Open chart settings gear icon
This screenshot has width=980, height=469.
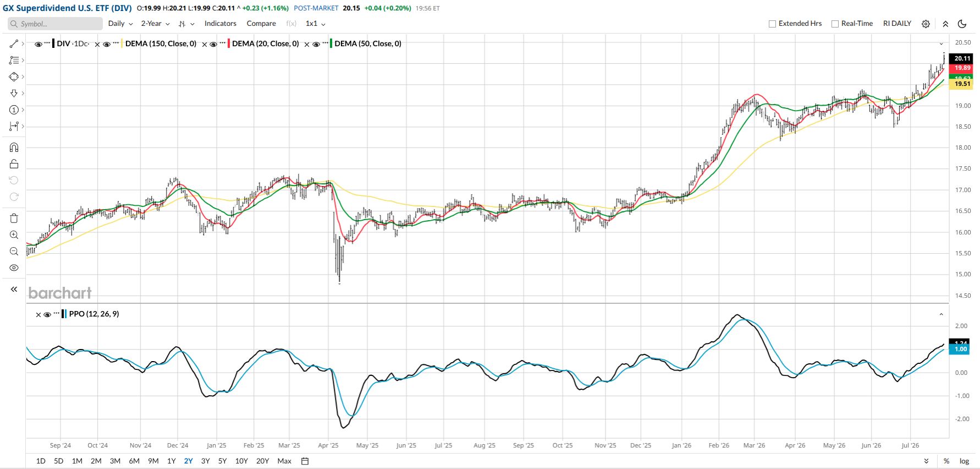coord(926,24)
